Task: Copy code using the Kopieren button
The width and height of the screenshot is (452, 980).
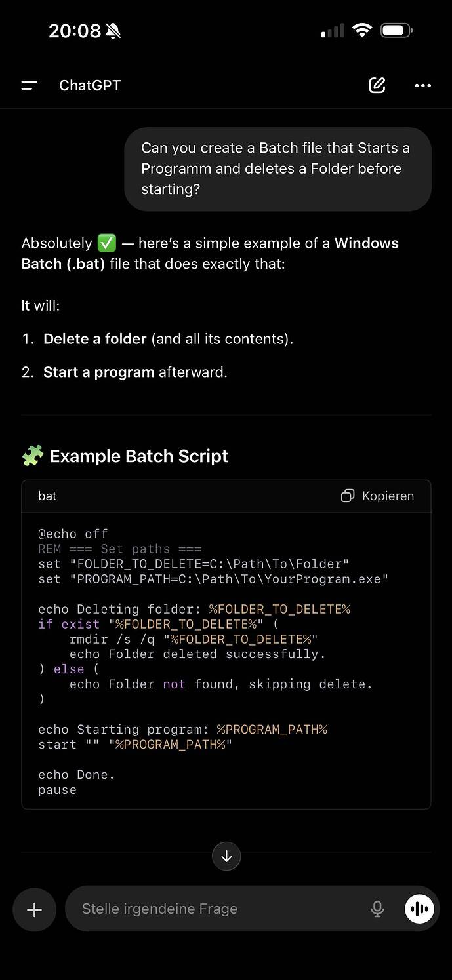Action: click(378, 496)
